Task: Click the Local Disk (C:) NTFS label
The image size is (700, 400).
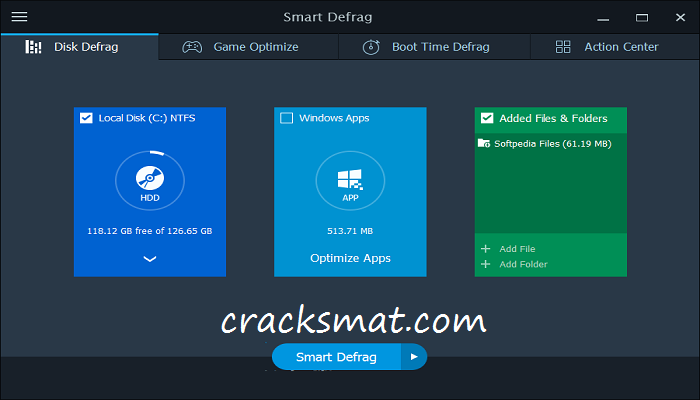Action: 147,118
